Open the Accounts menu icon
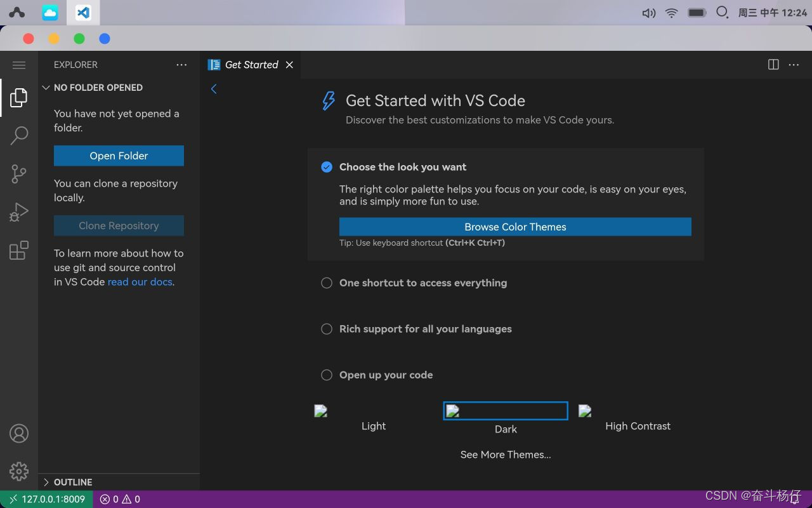Image resolution: width=812 pixels, height=508 pixels. pos(19,434)
